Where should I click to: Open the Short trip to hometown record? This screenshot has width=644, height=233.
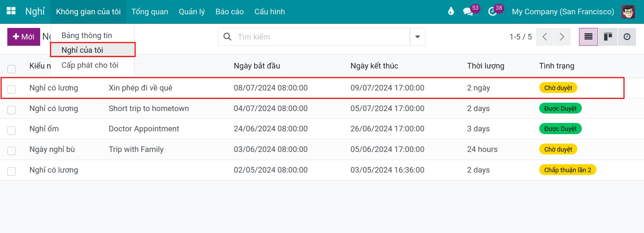[x=148, y=108]
